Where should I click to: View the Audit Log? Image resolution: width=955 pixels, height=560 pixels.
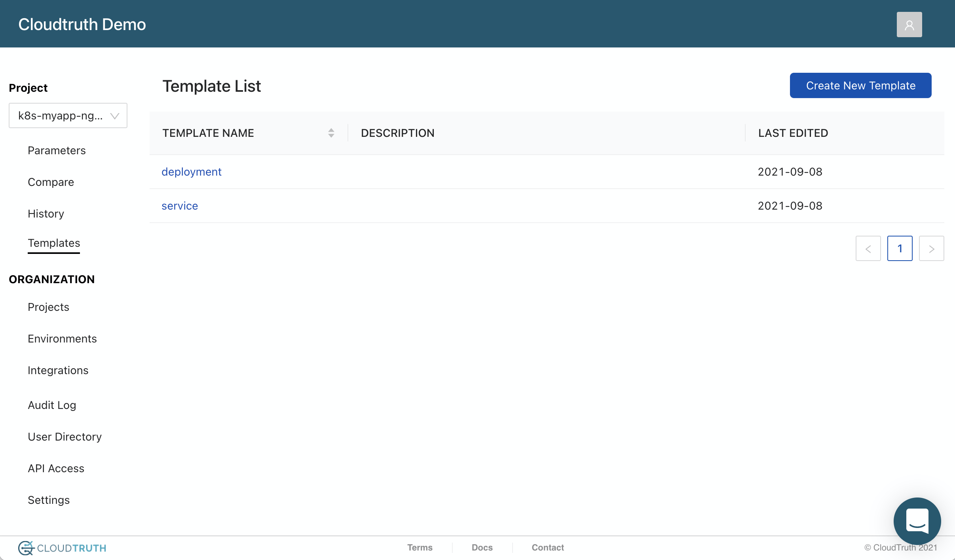pyautogui.click(x=52, y=405)
